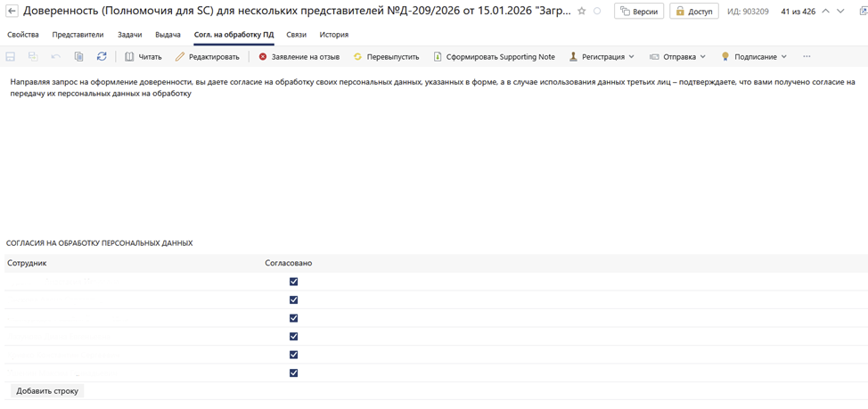The image size is (868, 409).
Task: Click the Сотрудник column header
Action: (27, 264)
